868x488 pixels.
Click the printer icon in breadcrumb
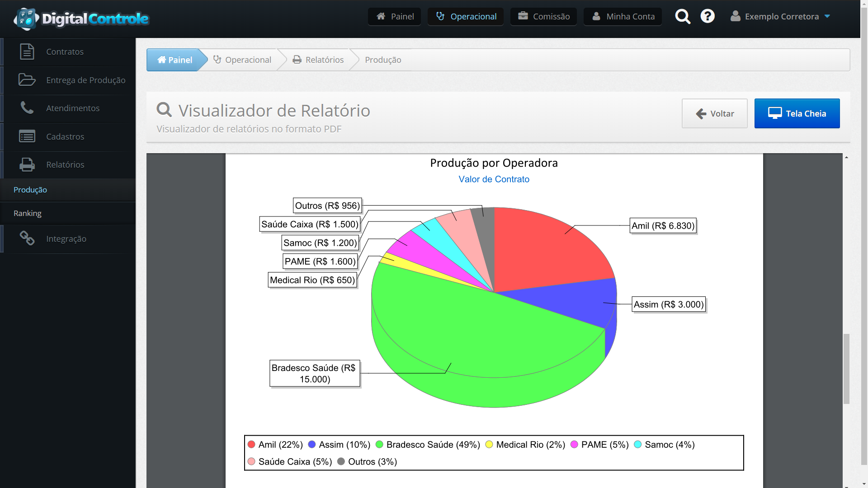(x=297, y=60)
